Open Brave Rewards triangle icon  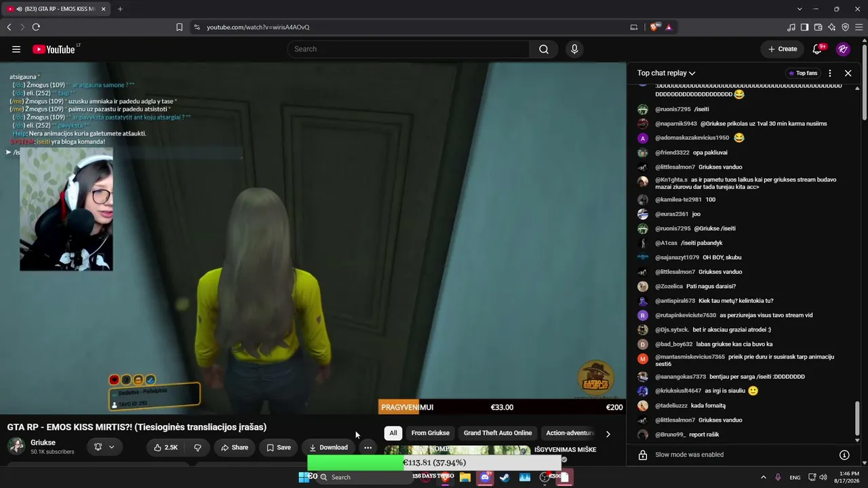[x=669, y=27]
